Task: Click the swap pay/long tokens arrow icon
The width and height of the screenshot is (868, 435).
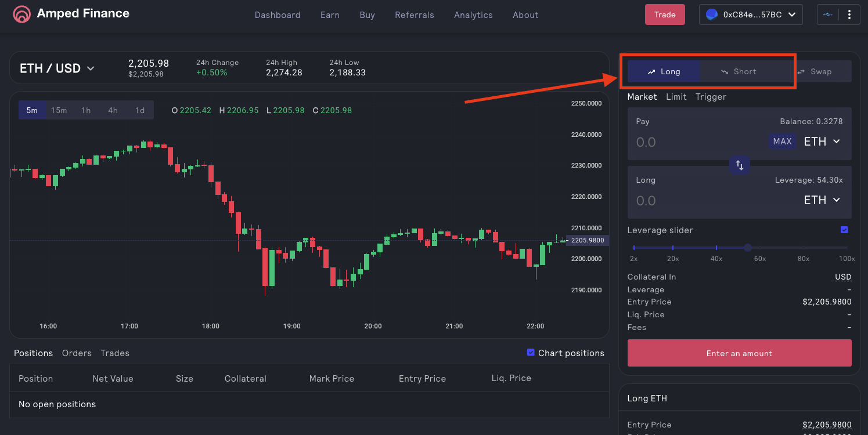Action: click(740, 165)
